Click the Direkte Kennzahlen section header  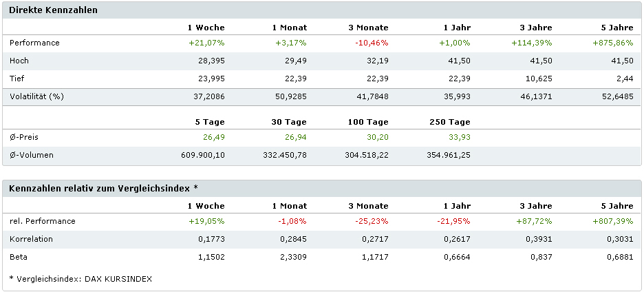pos(53,10)
